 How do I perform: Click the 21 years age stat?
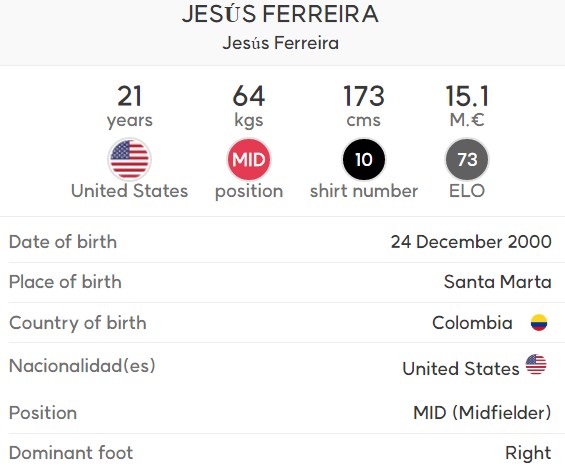129,106
